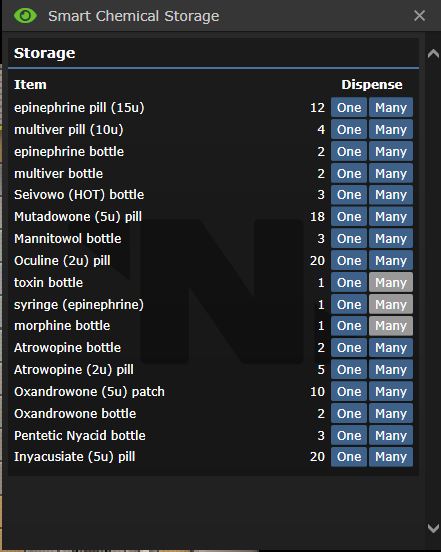Screen dimensions: 441x552
Task: Dispense one Mannitowol bottle
Action: 349,238
